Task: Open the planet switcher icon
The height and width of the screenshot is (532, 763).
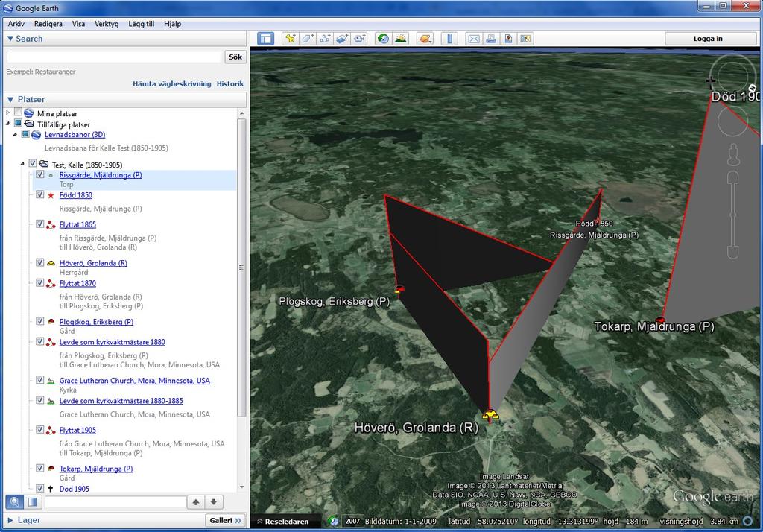Action: pyautogui.click(x=425, y=39)
